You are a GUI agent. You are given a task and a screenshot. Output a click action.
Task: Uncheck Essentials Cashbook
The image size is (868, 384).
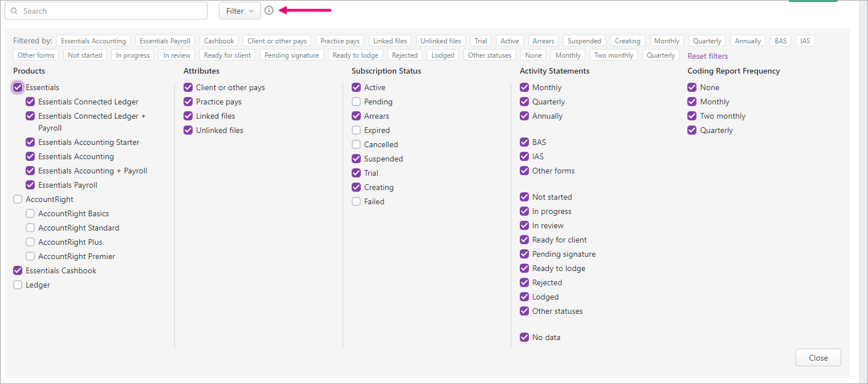click(x=18, y=270)
